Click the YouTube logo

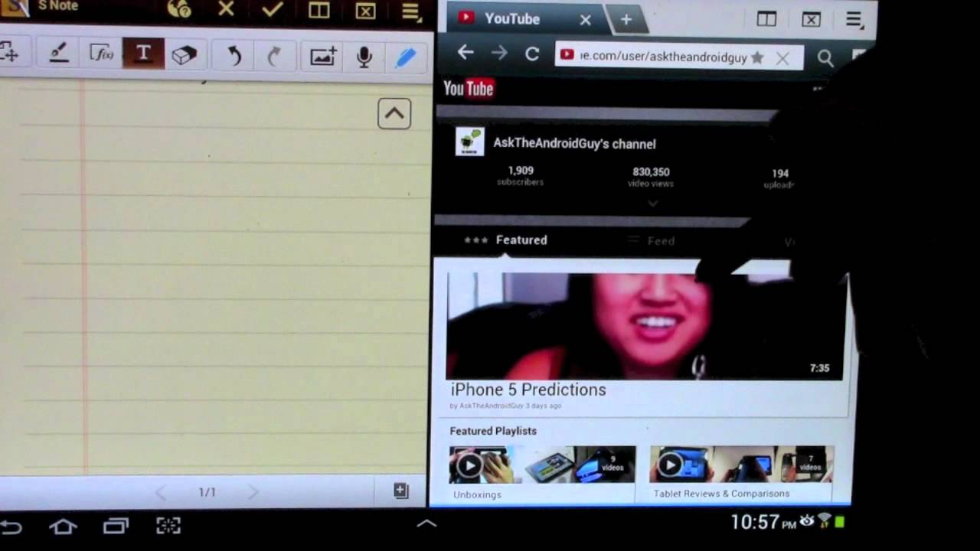(469, 89)
